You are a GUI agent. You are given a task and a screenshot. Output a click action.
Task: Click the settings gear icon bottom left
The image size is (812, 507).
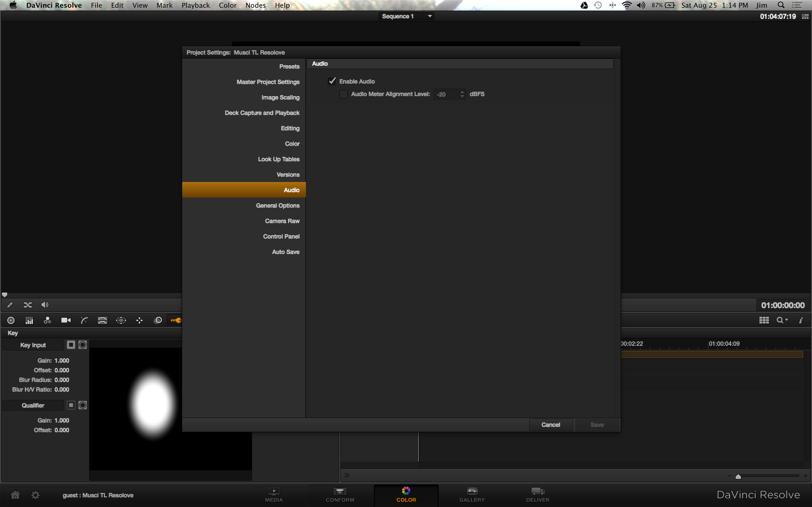pos(35,495)
